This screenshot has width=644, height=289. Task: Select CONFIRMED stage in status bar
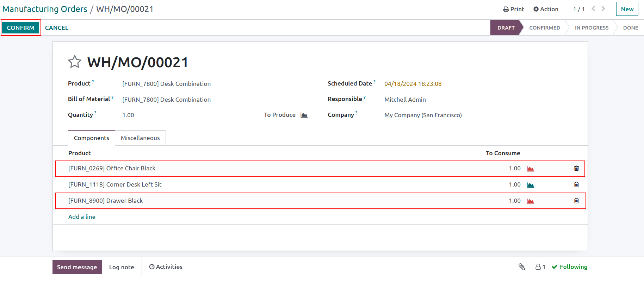pyautogui.click(x=545, y=28)
